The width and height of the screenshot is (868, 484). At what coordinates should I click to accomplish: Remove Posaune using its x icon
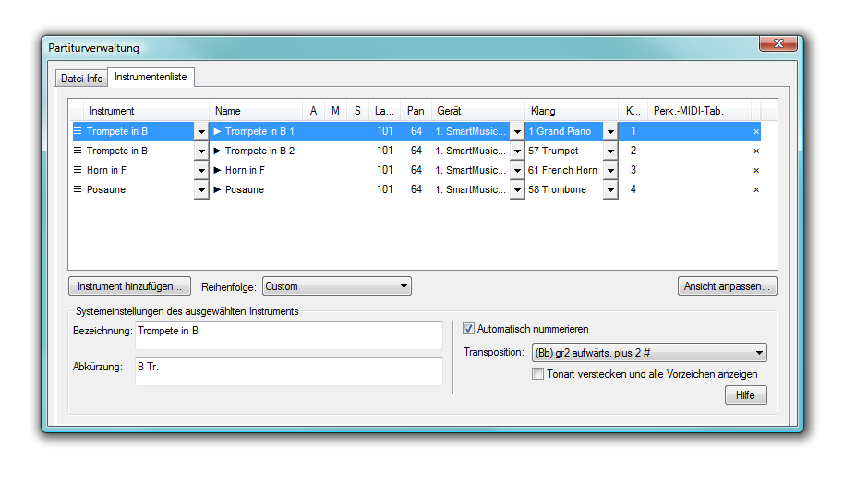(x=756, y=189)
